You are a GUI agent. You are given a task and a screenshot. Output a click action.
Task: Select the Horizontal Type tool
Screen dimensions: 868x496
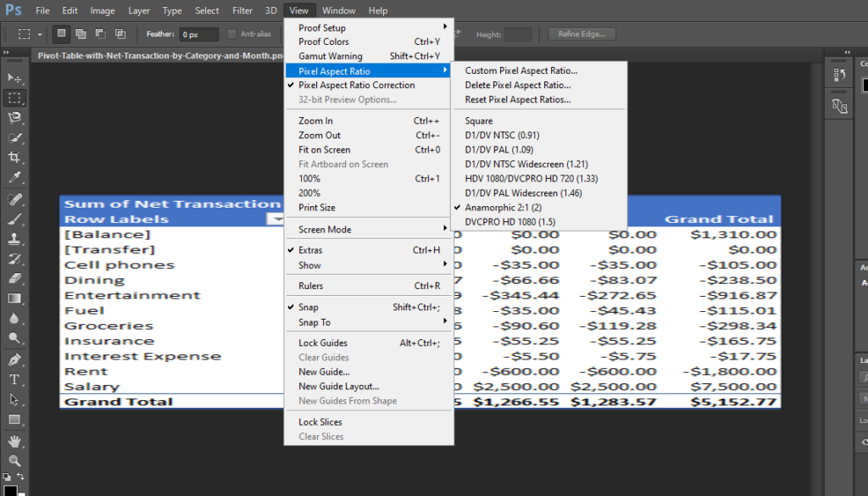14,380
